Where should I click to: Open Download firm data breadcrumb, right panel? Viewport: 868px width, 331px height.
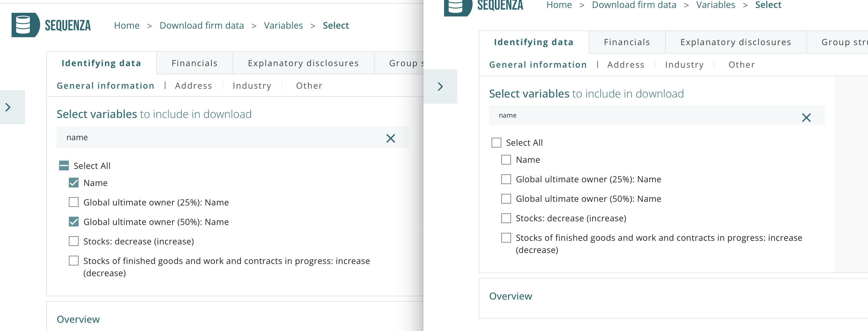pyautogui.click(x=633, y=5)
